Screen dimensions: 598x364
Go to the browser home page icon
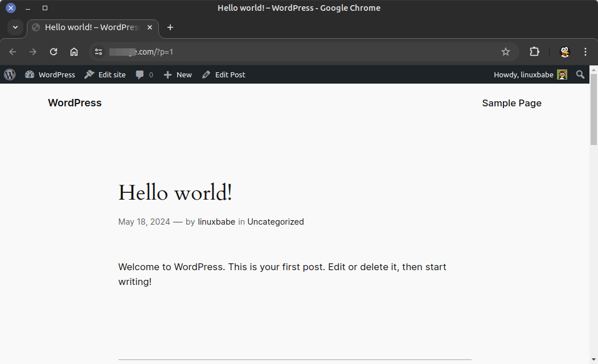[74, 52]
